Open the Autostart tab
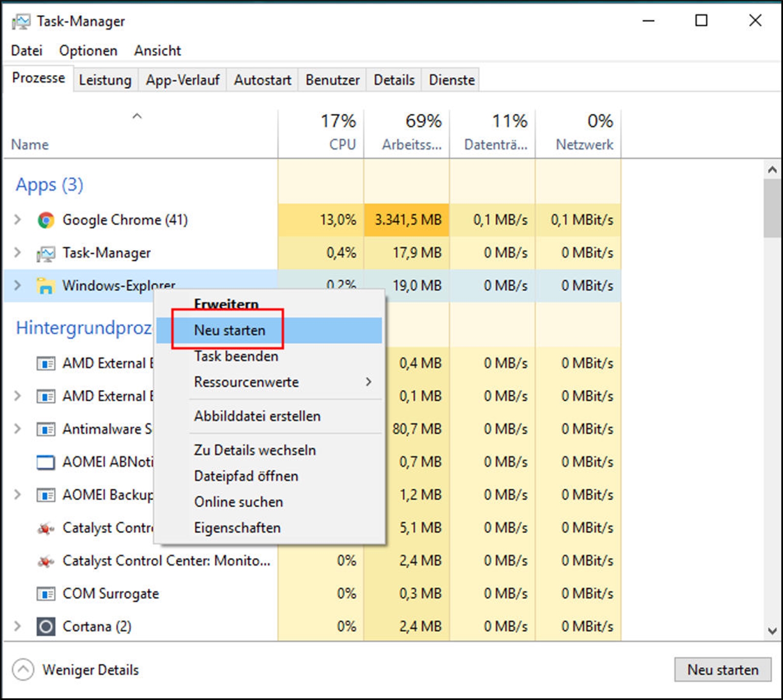 pyautogui.click(x=262, y=80)
